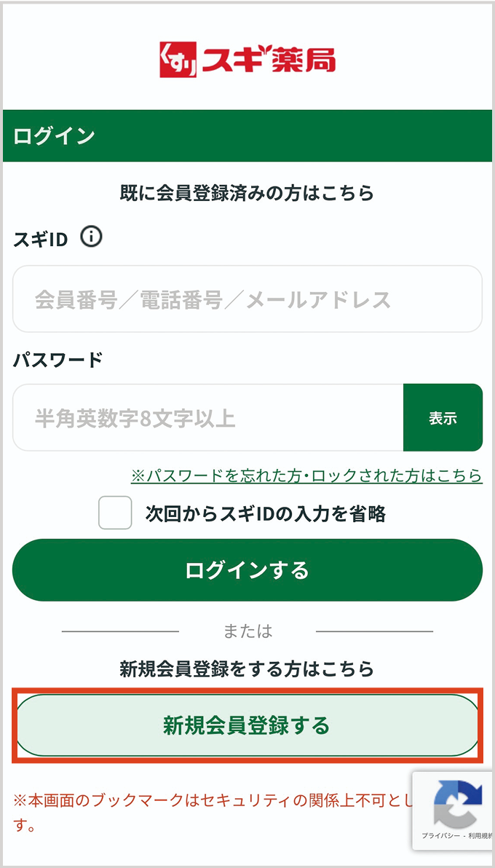495x868 pixels.
Task: Click the スギ薬局 logo text
Action: 269,60
